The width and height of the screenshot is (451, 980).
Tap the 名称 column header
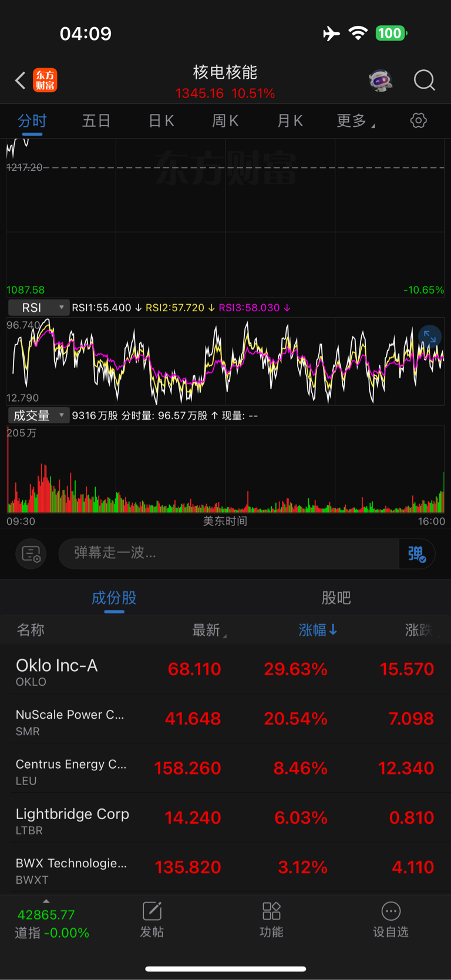tap(31, 630)
